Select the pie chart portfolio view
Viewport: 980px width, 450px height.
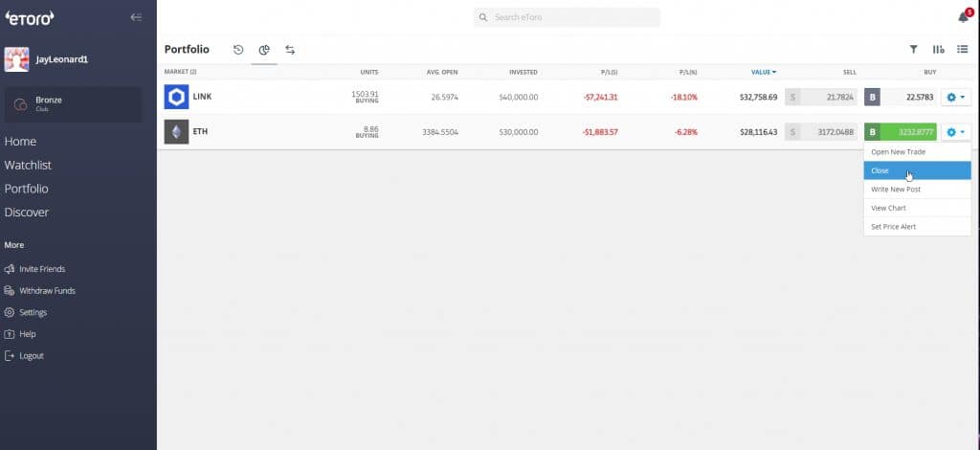(264, 50)
